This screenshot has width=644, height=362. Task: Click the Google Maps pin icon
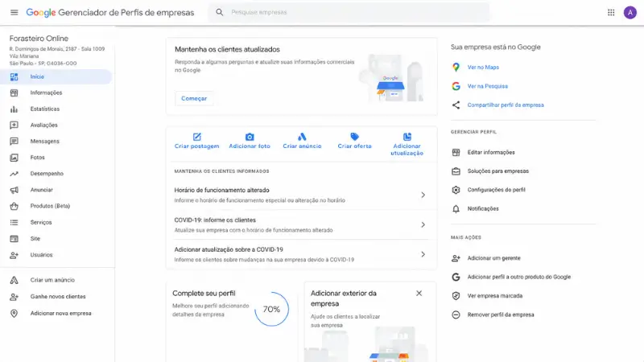(x=456, y=68)
